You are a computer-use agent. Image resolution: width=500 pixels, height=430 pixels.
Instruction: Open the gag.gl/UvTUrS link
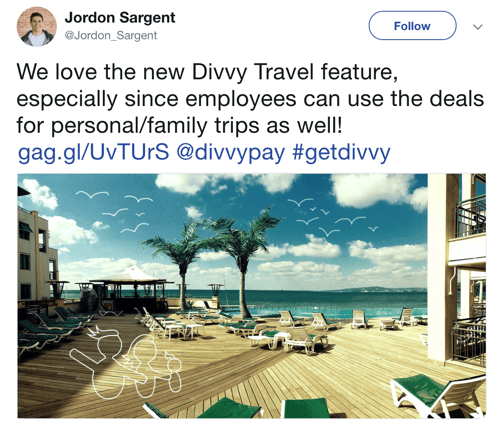tap(93, 152)
